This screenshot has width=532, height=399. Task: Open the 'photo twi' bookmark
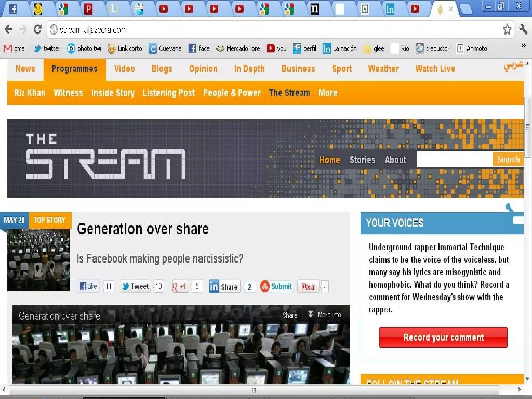[x=84, y=48]
